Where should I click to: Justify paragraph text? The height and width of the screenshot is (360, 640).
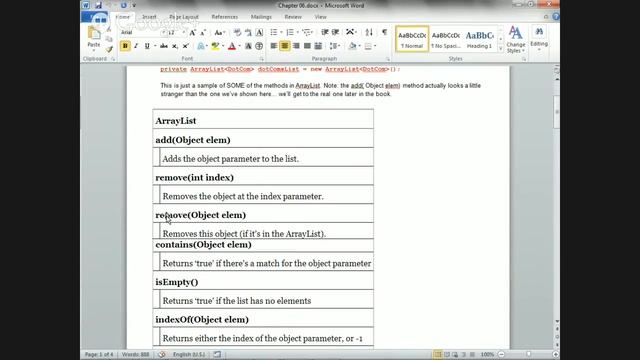click(x=307, y=46)
